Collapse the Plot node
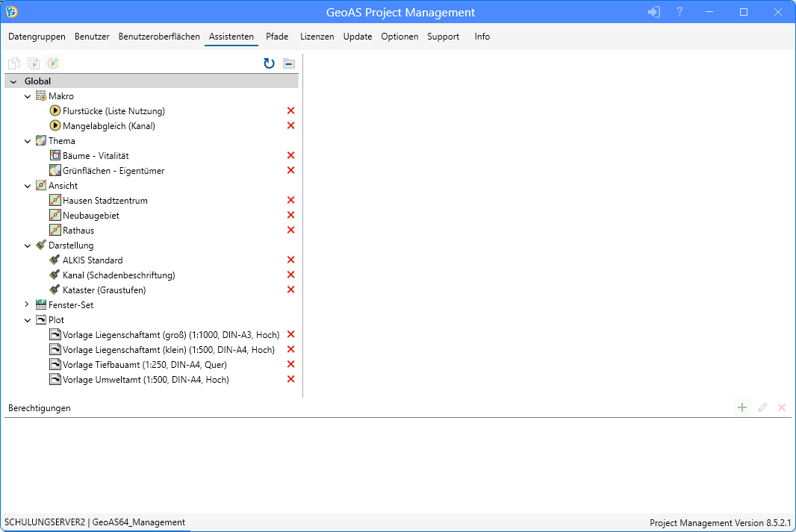This screenshot has width=796, height=532. point(28,320)
